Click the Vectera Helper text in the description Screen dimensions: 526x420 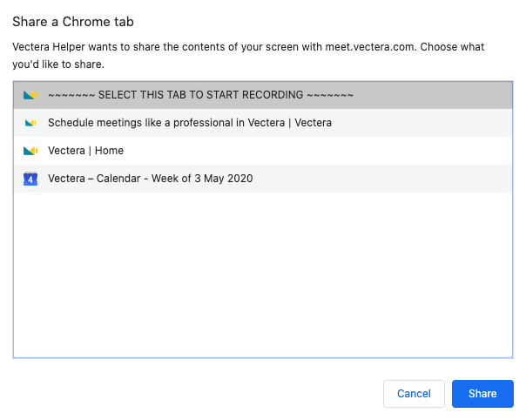click(x=49, y=47)
